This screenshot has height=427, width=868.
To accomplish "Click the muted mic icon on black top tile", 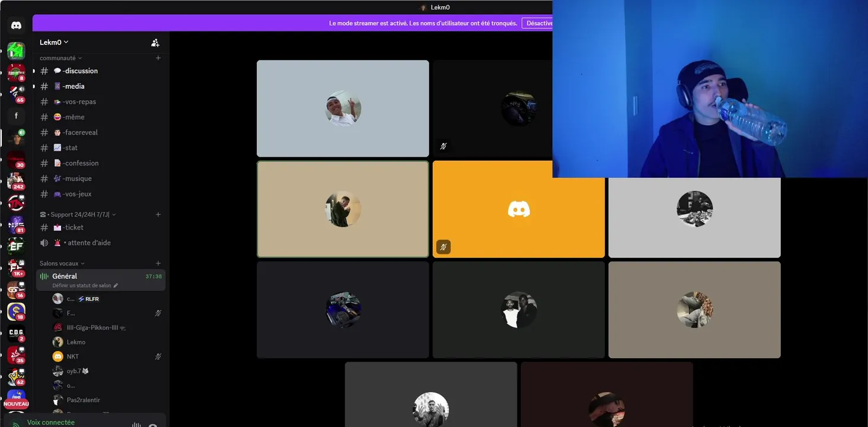I will (x=443, y=146).
